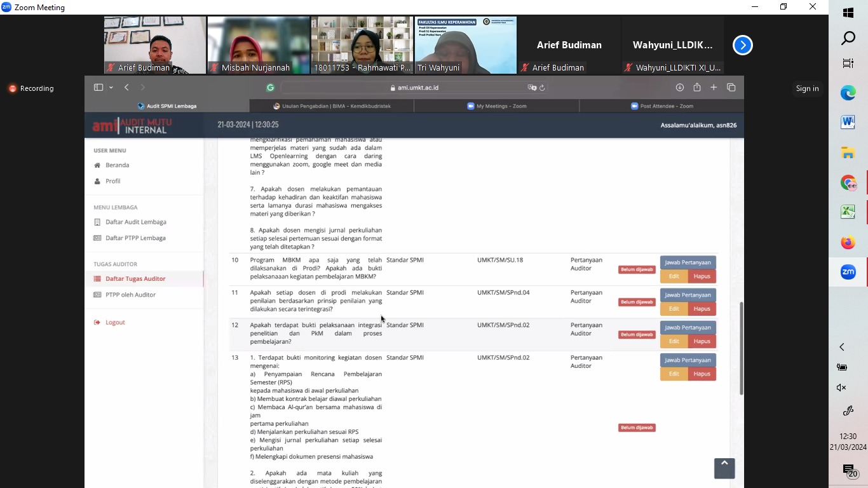Open Daftar Audit Lembaga in sidebar

click(135, 222)
